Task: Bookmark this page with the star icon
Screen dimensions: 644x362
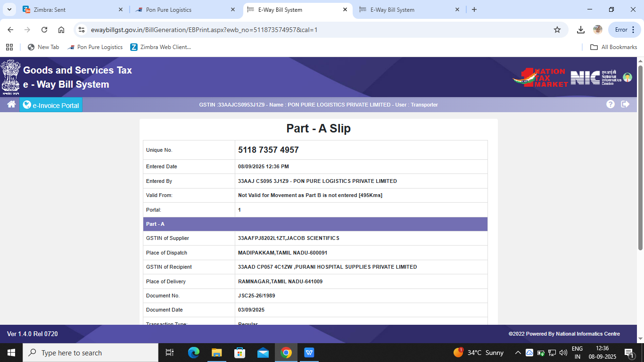Action: point(557,30)
